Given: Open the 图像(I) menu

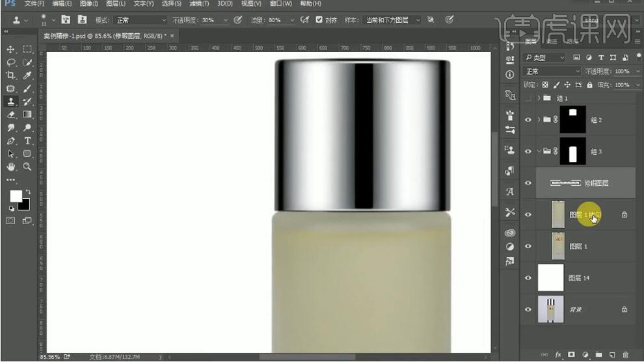Looking at the screenshot, I should pyautogui.click(x=88, y=4).
